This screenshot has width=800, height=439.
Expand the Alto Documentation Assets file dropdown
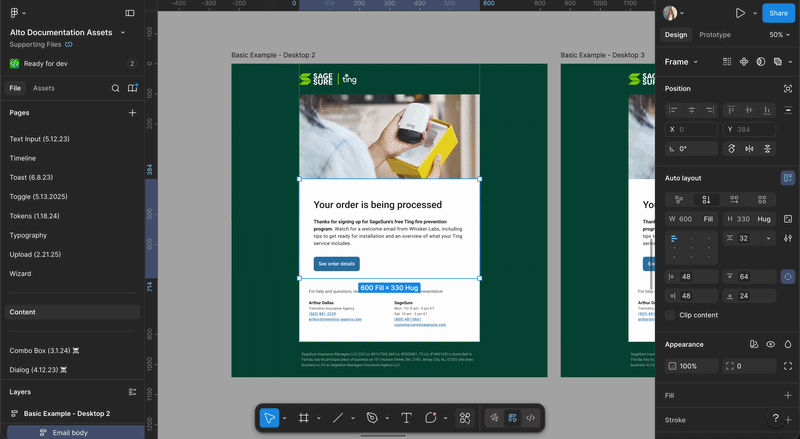coord(122,32)
